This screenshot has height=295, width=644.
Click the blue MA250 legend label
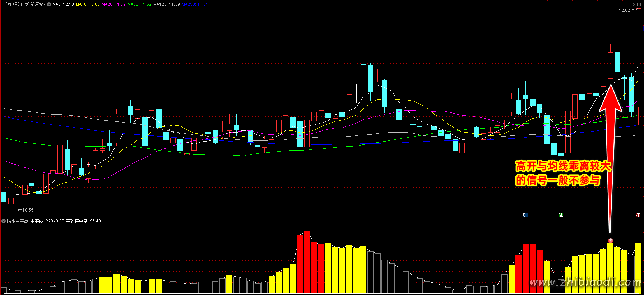(x=195, y=4)
